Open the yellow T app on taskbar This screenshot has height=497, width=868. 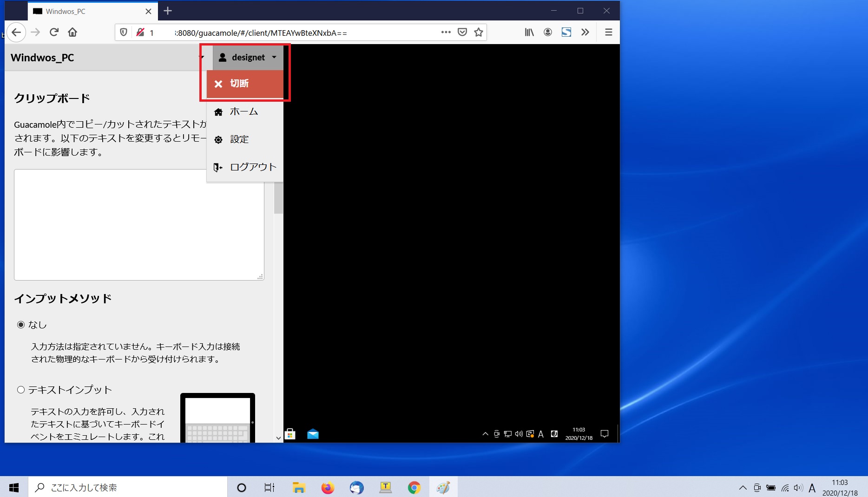385,487
